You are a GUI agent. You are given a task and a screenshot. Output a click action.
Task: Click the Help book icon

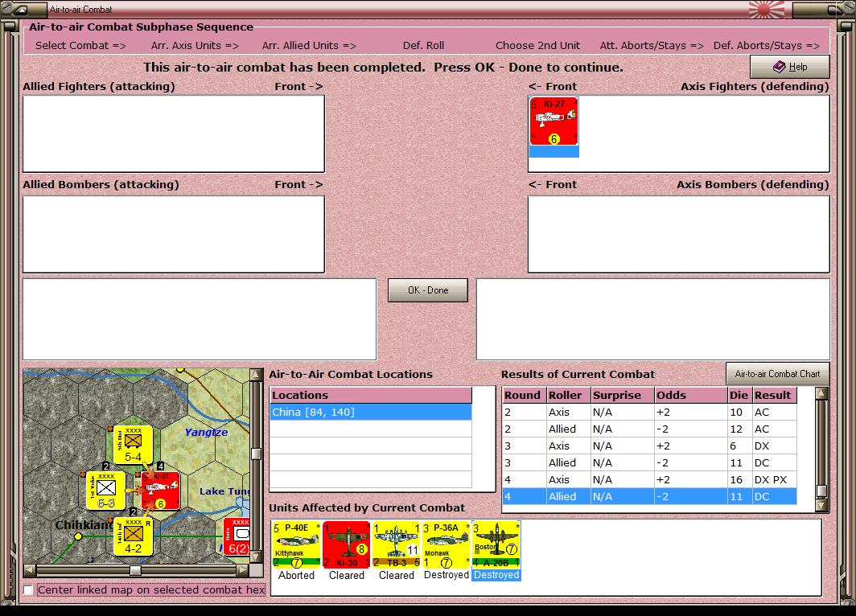[780, 67]
